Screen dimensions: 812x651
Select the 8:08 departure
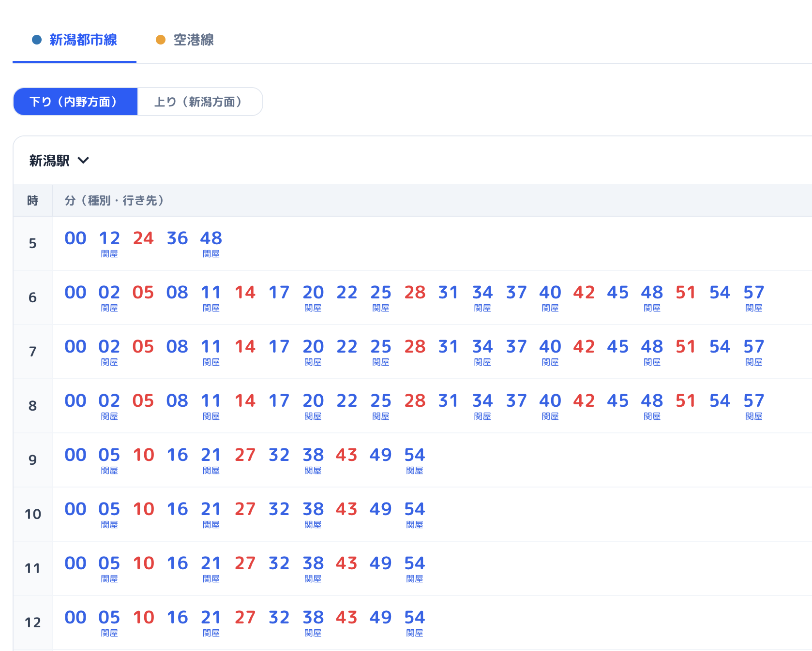click(177, 400)
